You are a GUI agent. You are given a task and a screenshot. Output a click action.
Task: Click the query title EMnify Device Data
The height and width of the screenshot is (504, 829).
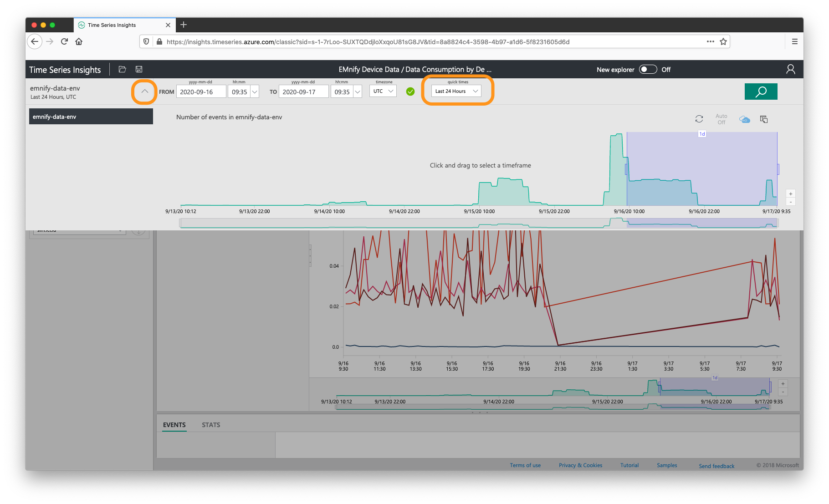click(x=415, y=69)
